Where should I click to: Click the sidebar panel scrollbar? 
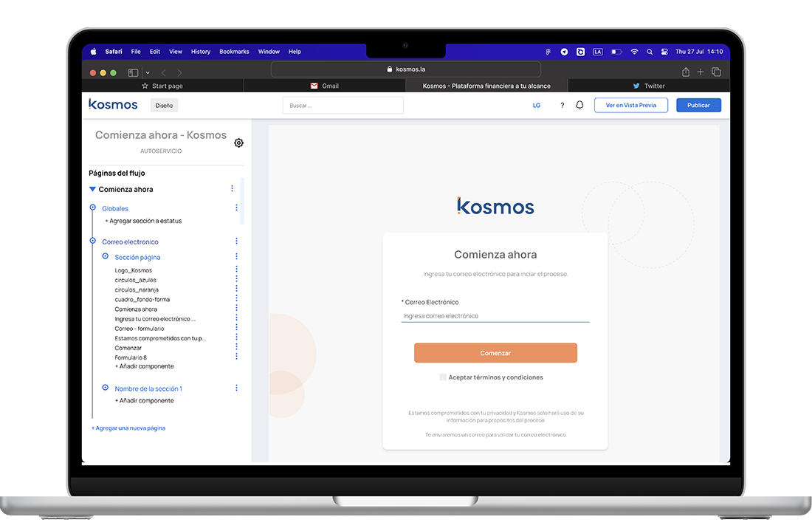tap(242, 201)
